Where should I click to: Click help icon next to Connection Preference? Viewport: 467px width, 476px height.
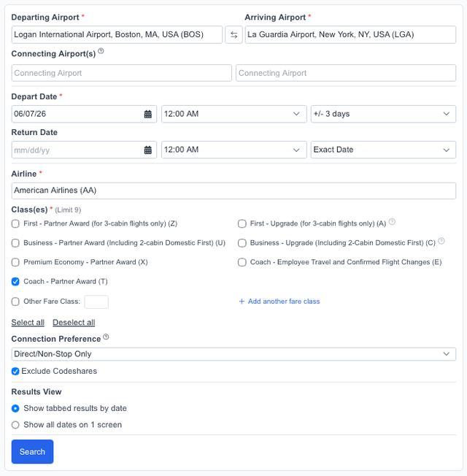pos(106,337)
